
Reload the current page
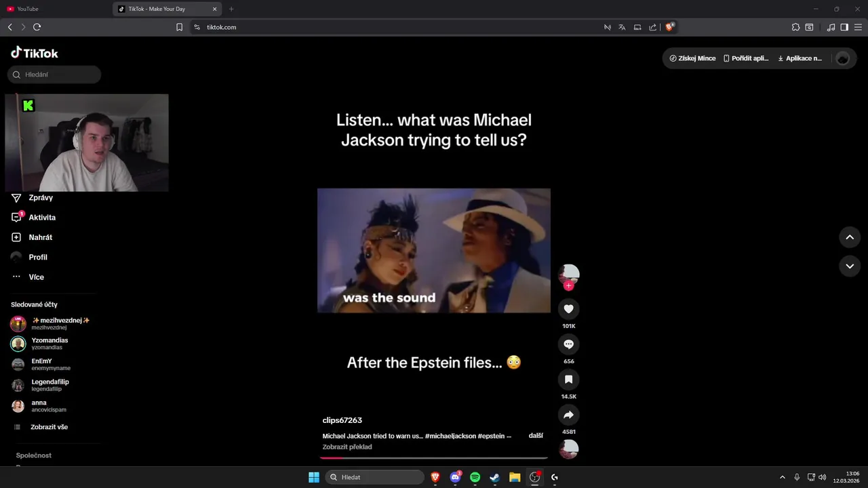click(x=37, y=27)
